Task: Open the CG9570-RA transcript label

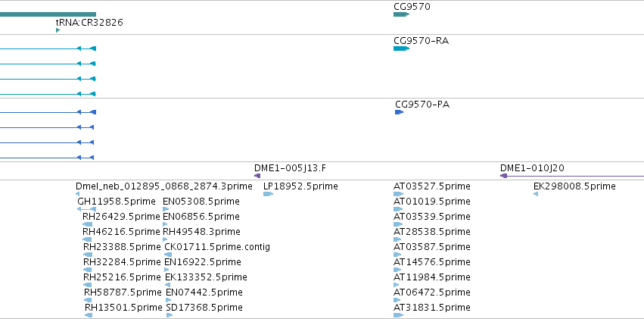Action: pos(421,40)
